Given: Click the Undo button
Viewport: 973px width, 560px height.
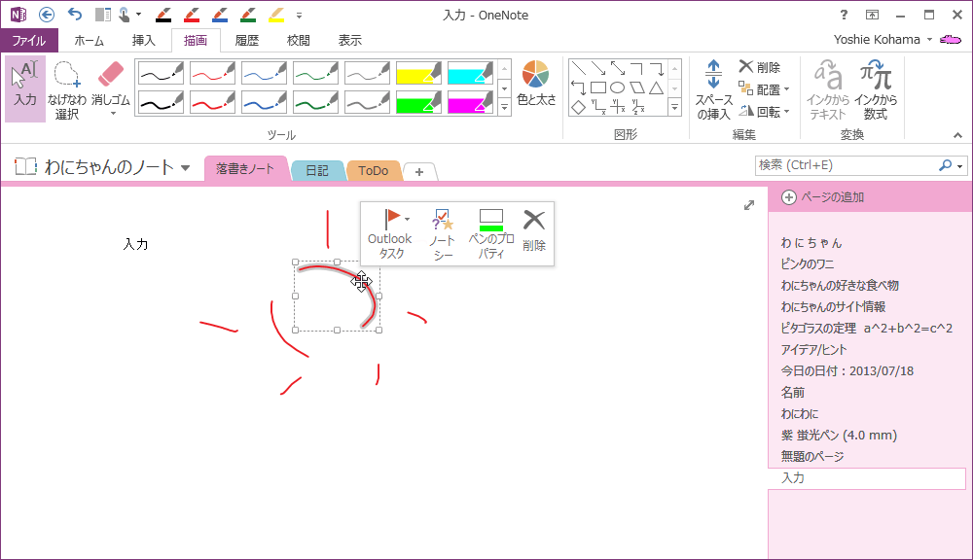Looking at the screenshot, I should coord(75,15).
